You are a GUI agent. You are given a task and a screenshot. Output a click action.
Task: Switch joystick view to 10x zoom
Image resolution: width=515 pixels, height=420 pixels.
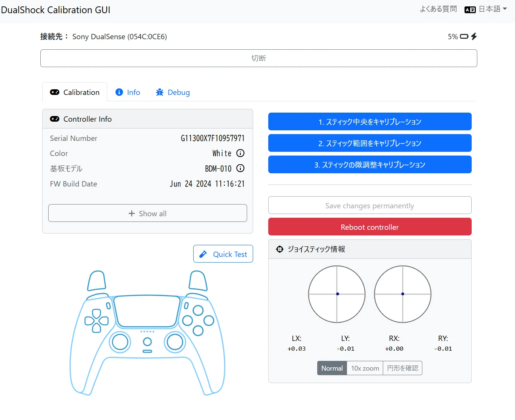point(365,368)
